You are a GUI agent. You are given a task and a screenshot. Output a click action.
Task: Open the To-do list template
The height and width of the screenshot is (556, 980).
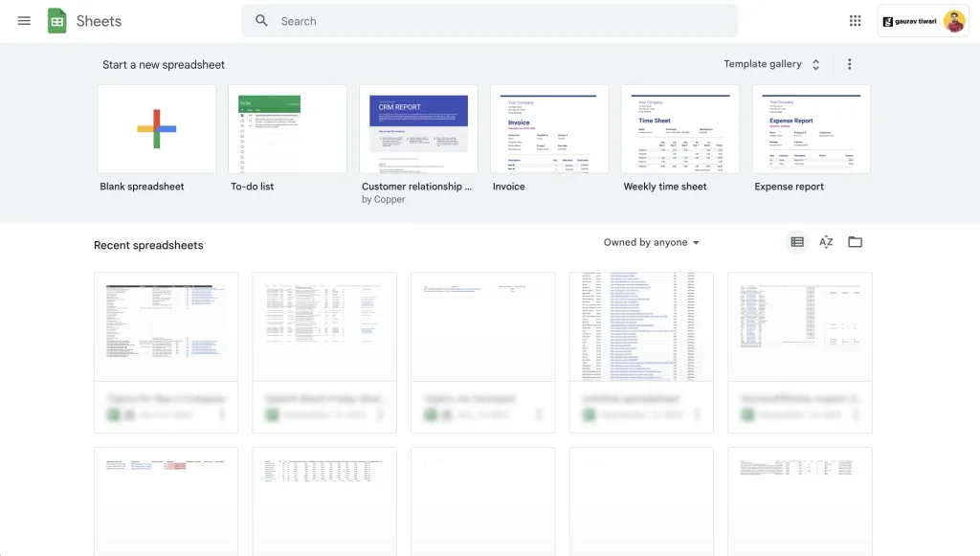287,128
